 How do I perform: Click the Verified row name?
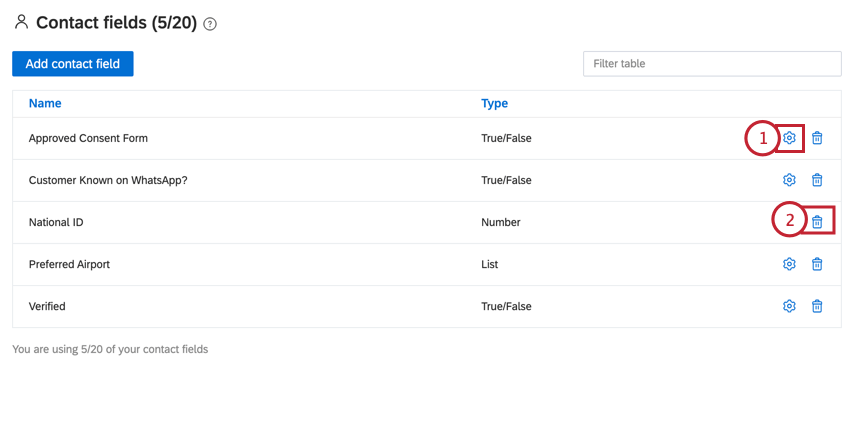point(47,306)
